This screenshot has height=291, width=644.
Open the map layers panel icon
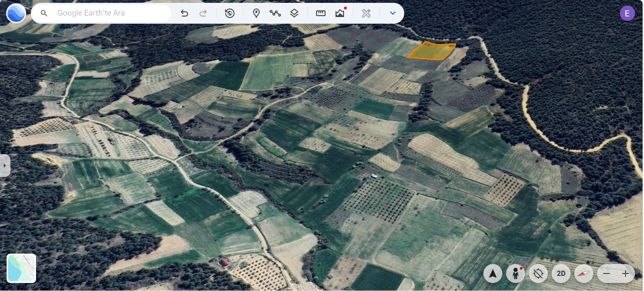pos(294,13)
